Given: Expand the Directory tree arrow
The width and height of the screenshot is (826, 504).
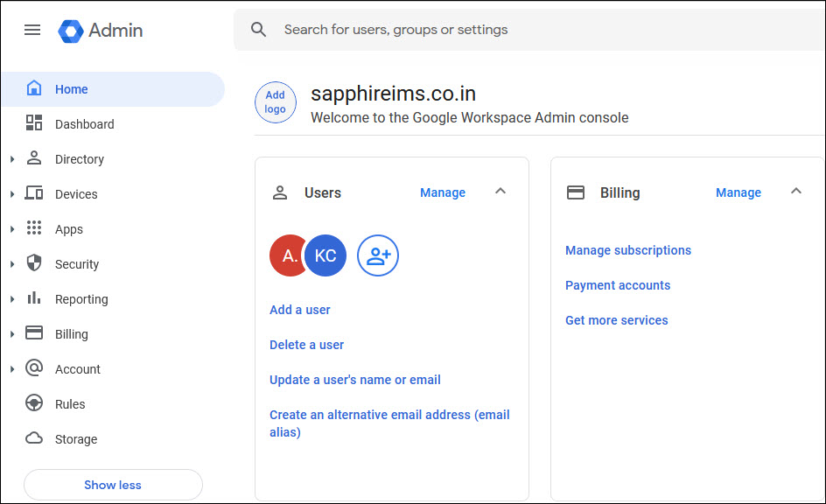Looking at the screenshot, I should (12, 159).
